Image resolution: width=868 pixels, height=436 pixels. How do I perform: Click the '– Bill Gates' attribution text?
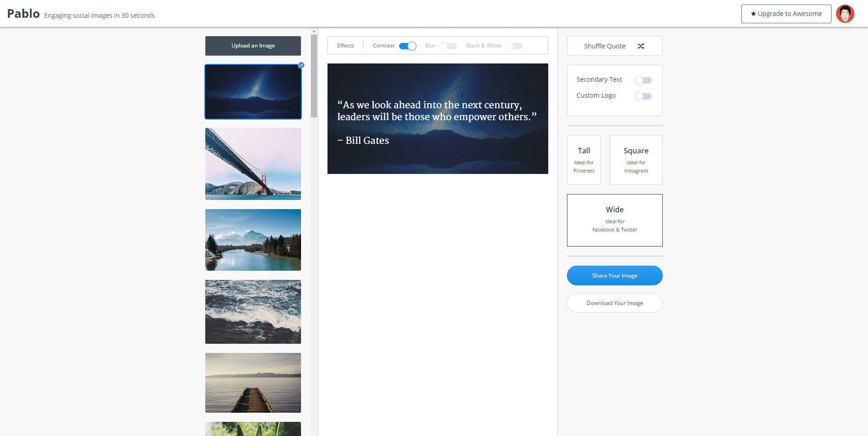coord(363,141)
